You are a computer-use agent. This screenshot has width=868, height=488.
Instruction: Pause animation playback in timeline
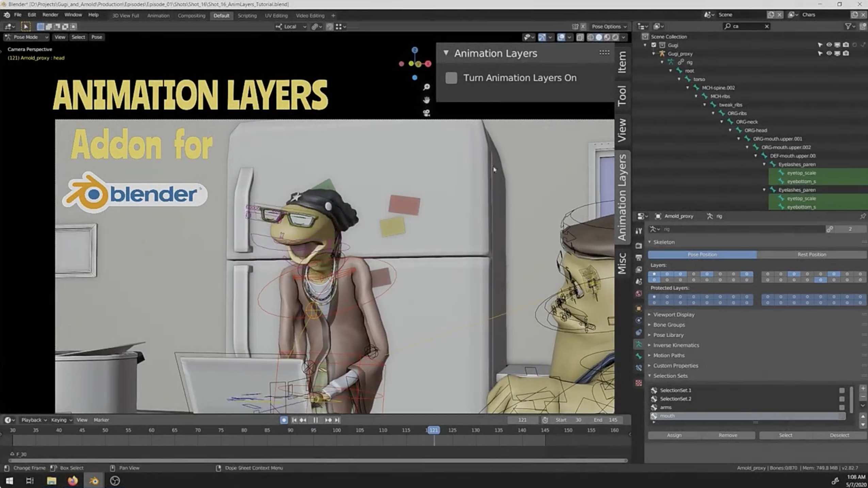(x=316, y=420)
